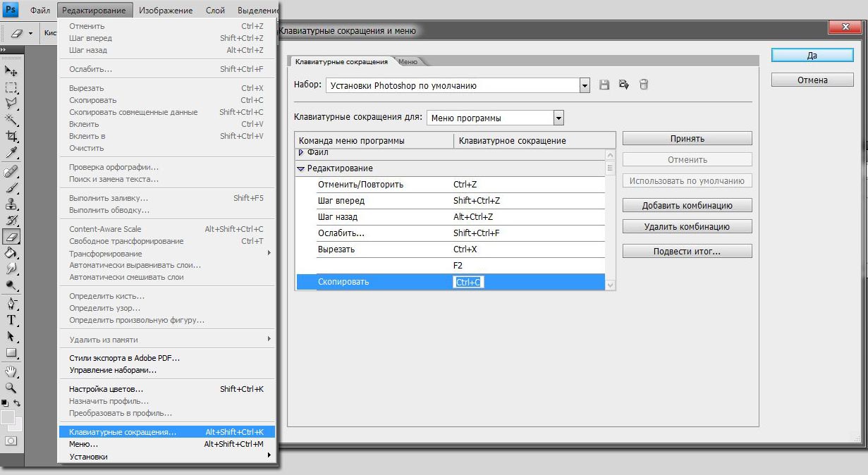This screenshot has height=475, width=868.
Task: Select the Type tool
Action: coord(11,321)
